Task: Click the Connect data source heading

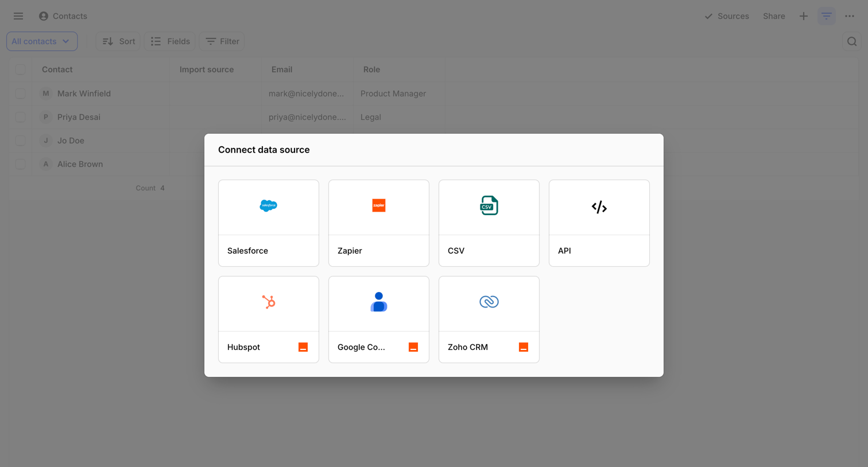Action: (x=264, y=150)
